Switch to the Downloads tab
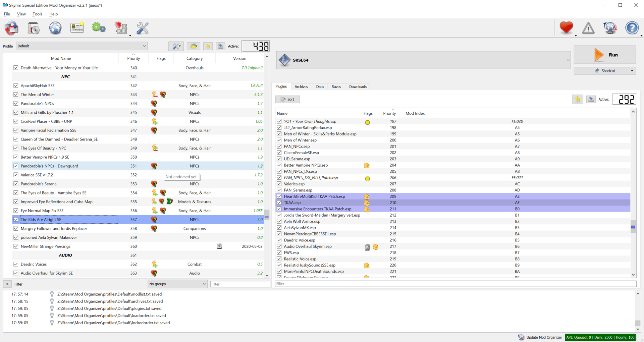 (358, 87)
